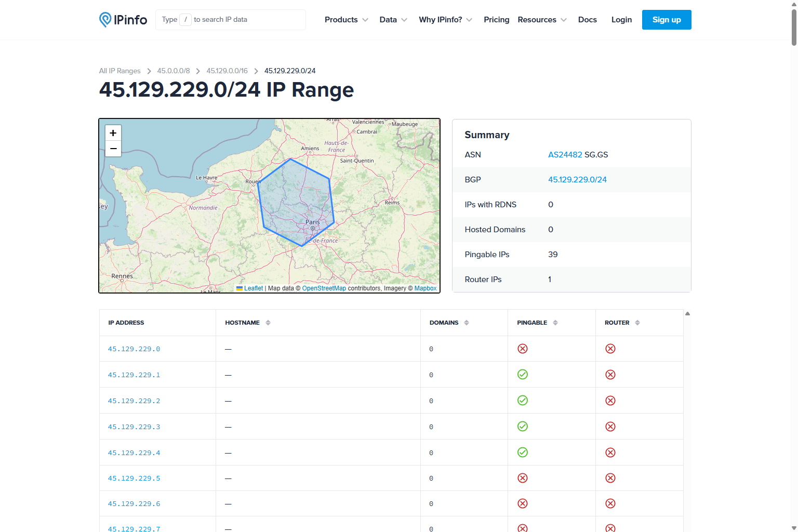Click green pingable check for 45.129.229.1
Viewport: 798px width, 532px height.
pos(523,375)
